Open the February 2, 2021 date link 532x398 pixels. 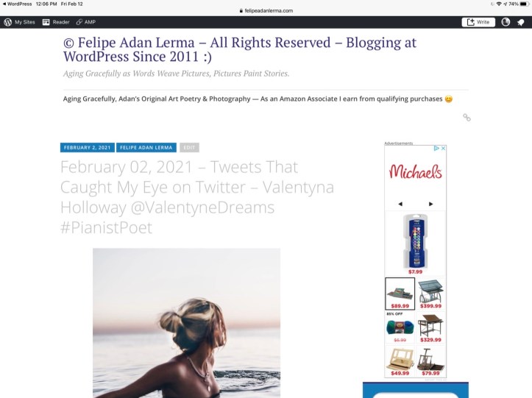[x=88, y=148]
